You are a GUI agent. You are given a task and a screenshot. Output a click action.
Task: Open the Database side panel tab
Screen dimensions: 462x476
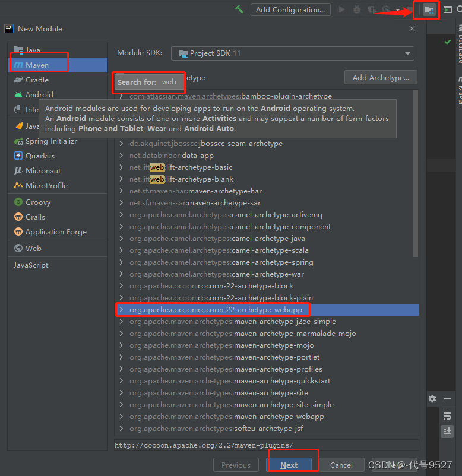460,44
